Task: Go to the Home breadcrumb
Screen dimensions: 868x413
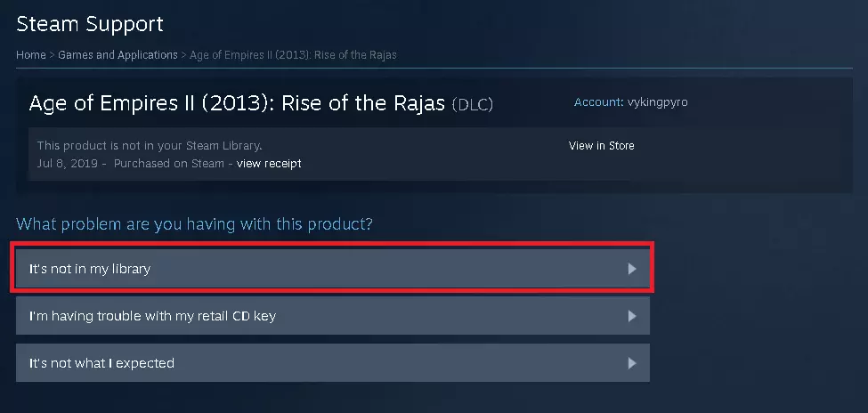Action: [x=31, y=55]
